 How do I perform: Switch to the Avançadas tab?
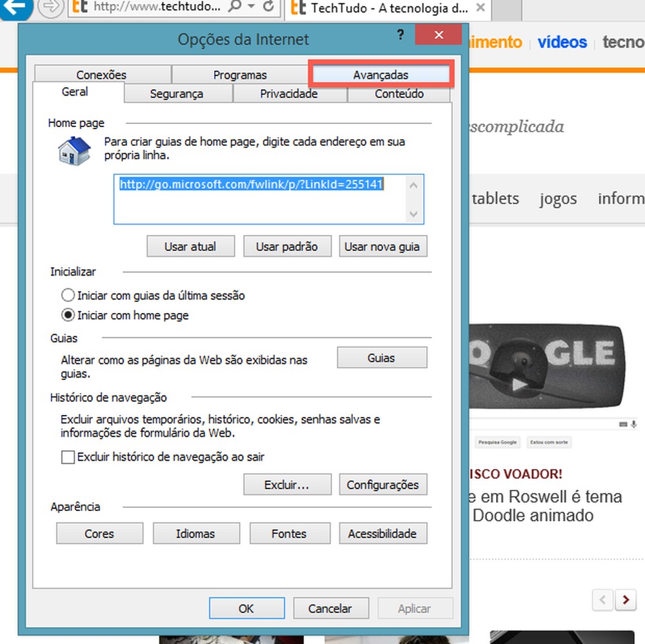(381, 74)
